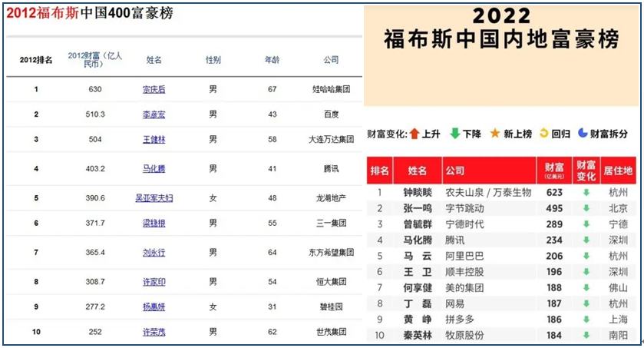Screen dimensions: 644x348
Task: Open the underlined 马化腾 link in 2012 table
Action: pyautogui.click(x=154, y=168)
